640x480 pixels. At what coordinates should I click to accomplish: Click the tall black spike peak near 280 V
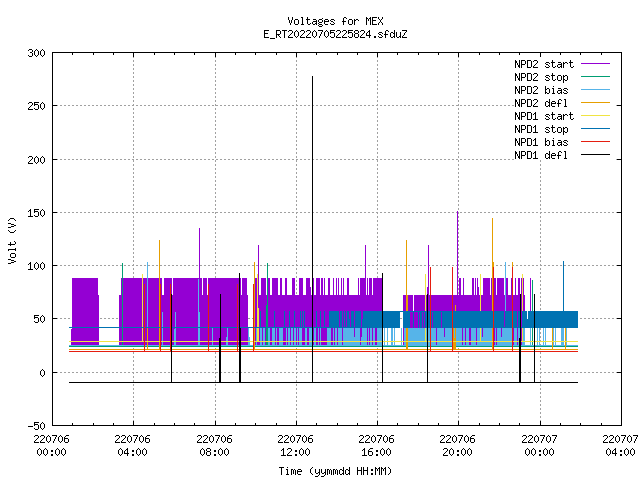[313, 77]
